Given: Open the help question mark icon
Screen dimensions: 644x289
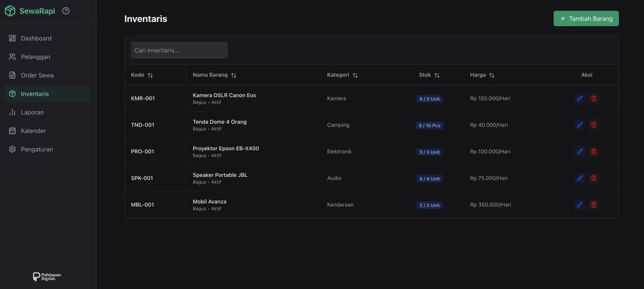Looking at the screenshot, I should [x=66, y=11].
